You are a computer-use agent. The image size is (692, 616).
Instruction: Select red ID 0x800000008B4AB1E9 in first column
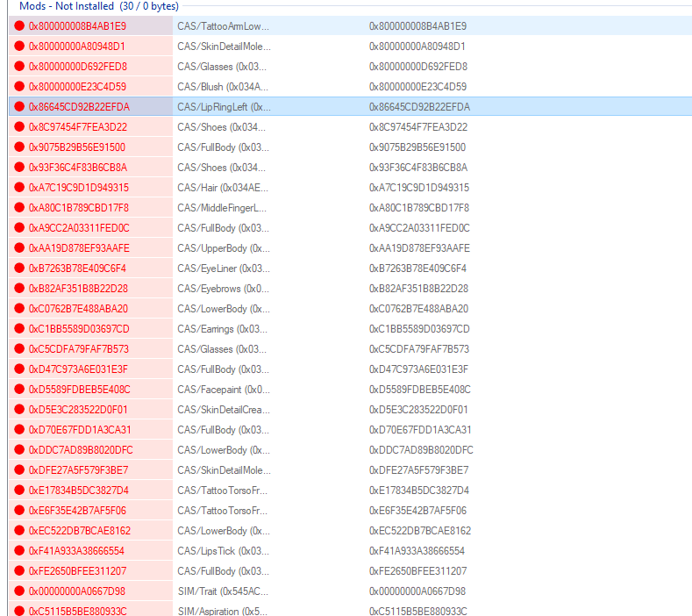click(x=77, y=26)
